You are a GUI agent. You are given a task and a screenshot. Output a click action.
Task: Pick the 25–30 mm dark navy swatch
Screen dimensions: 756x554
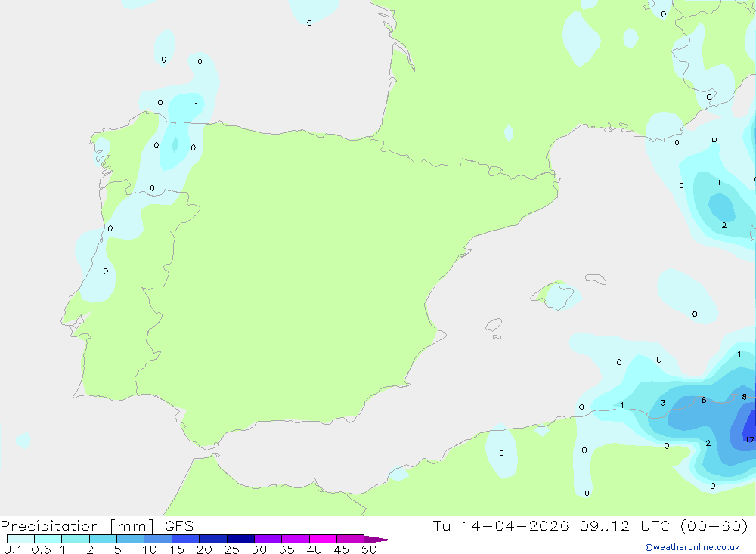click(x=240, y=539)
